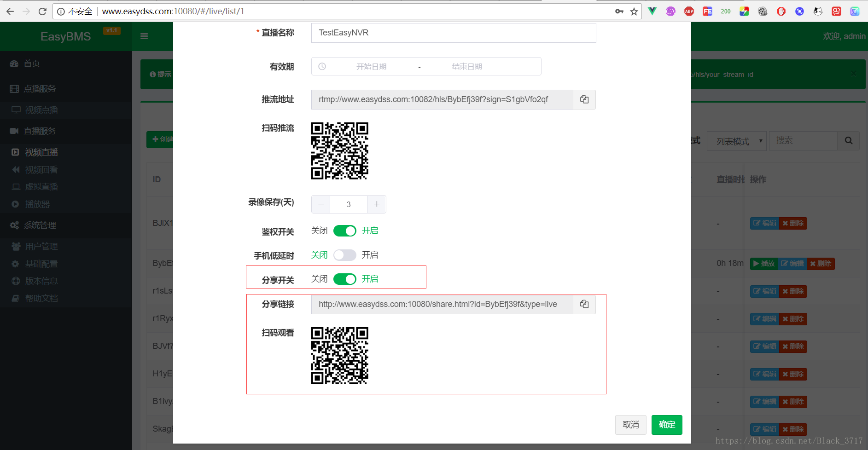Click the recording days value field

tap(349, 204)
